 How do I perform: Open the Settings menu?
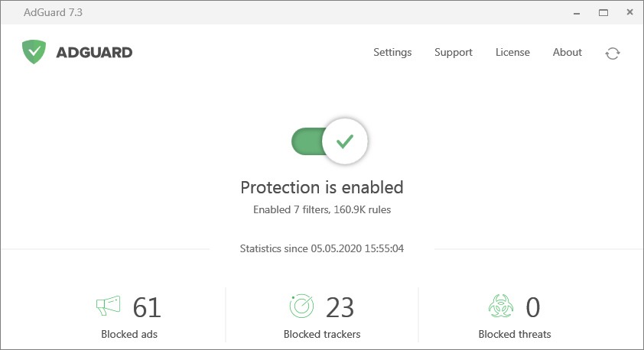[x=392, y=53]
